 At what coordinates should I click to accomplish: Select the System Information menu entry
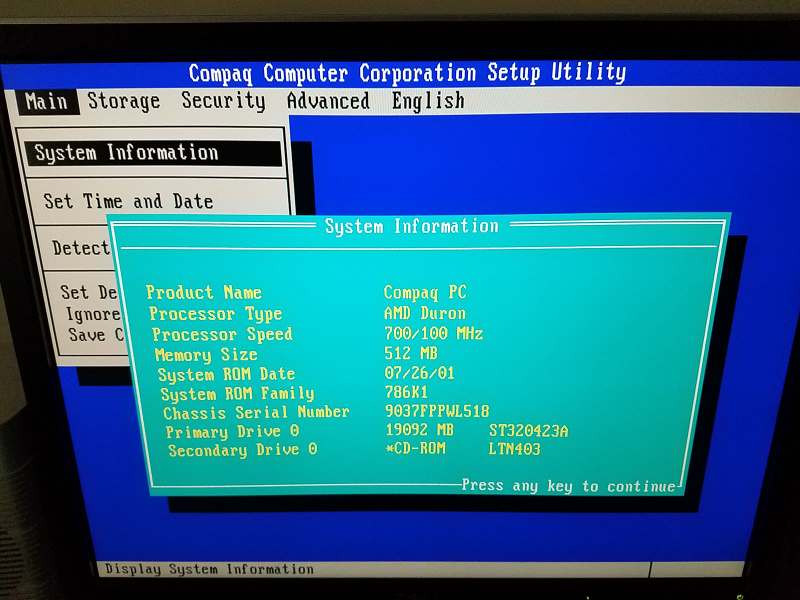click(153, 153)
